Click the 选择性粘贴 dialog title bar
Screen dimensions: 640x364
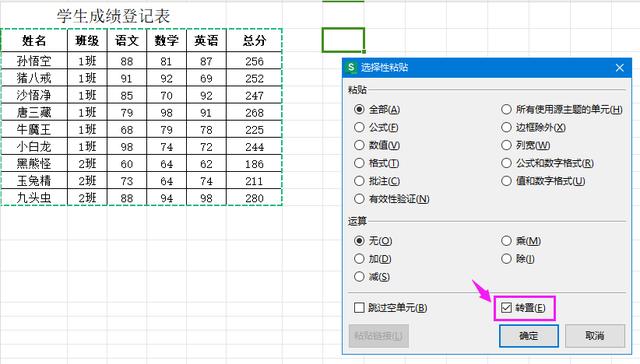tap(487, 67)
